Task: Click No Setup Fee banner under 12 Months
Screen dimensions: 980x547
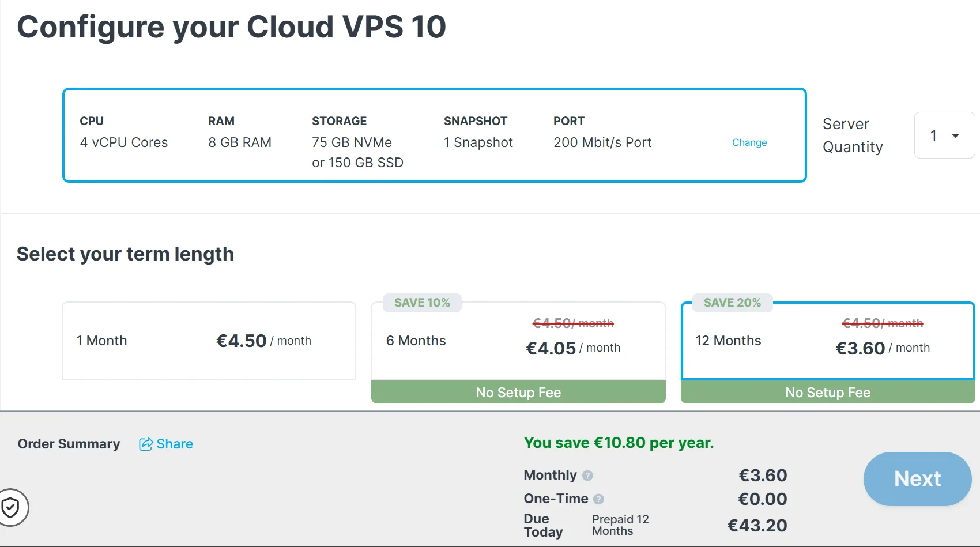Action: pyautogui.click(x=827, y=393)
